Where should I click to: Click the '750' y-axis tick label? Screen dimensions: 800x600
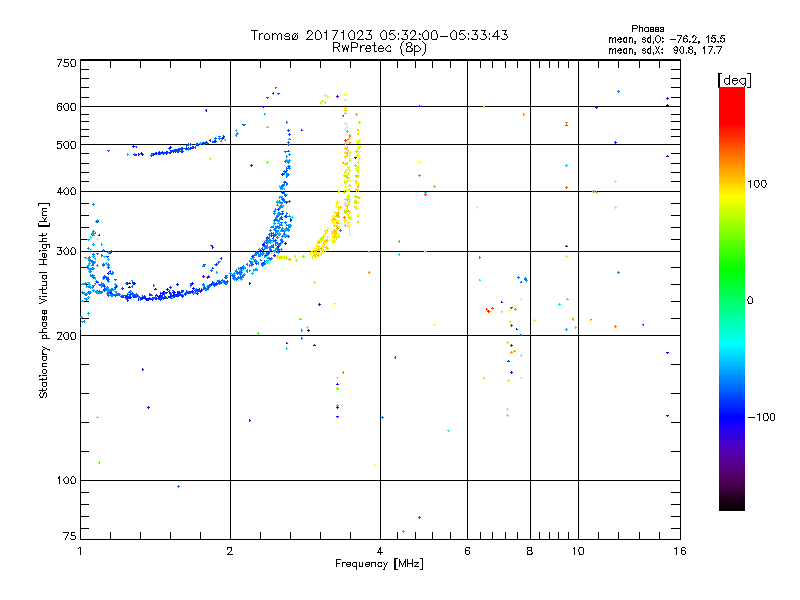65,63
